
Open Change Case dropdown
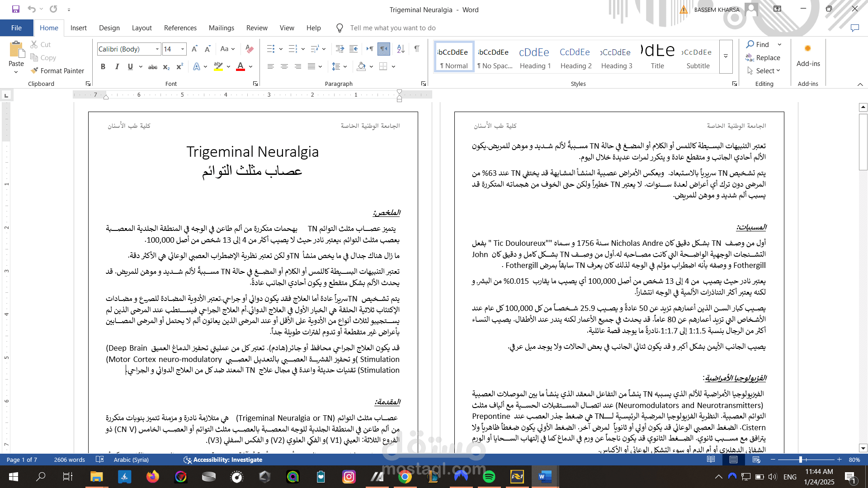point(227,49)
